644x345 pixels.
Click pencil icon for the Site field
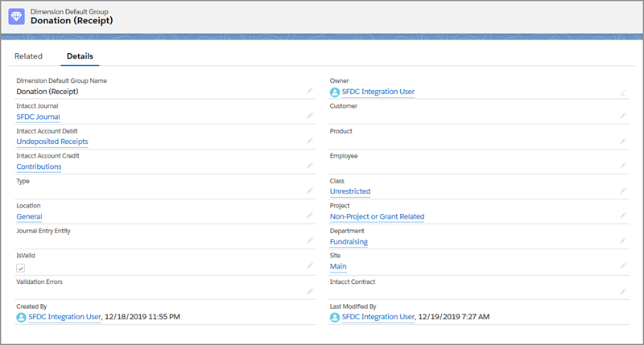[623, 266]
